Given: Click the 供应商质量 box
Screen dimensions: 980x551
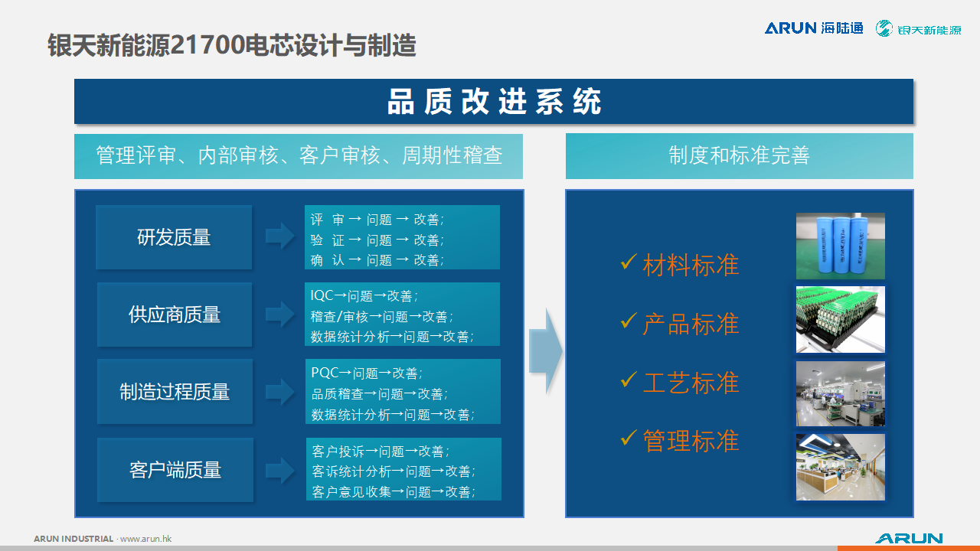Looking at the screenshot, I should 175,315.
